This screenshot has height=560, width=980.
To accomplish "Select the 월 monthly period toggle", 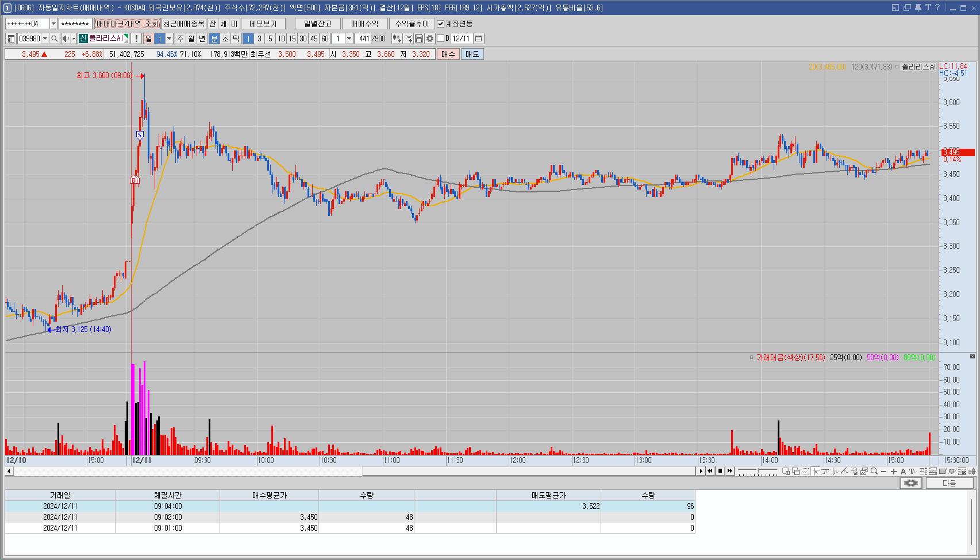I will point(191,38).
